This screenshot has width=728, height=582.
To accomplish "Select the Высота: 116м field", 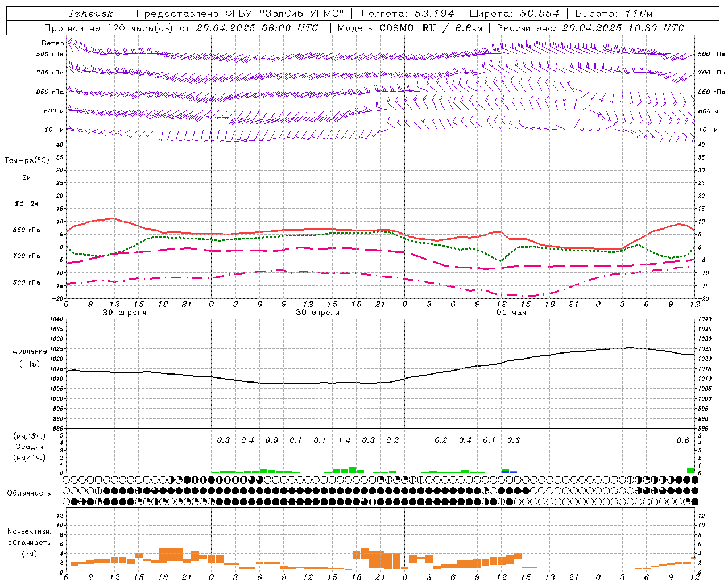I will [613, 14].
